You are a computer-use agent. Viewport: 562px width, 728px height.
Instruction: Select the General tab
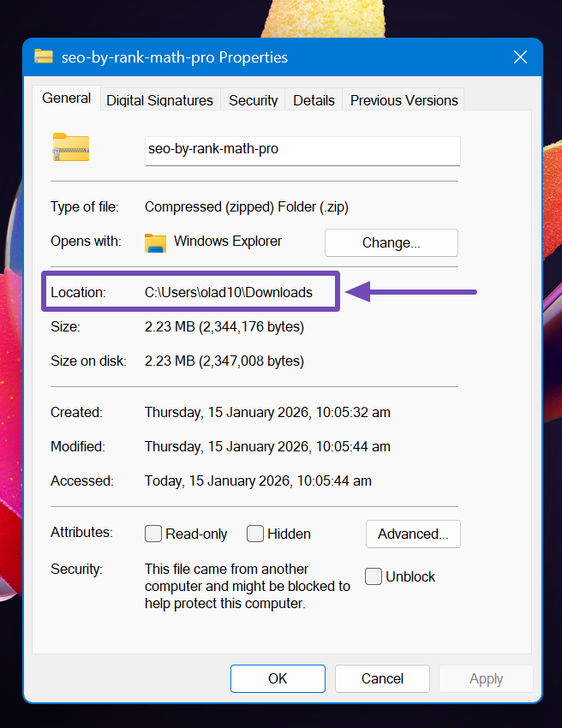pyautogui.click(x=67, y=98)
